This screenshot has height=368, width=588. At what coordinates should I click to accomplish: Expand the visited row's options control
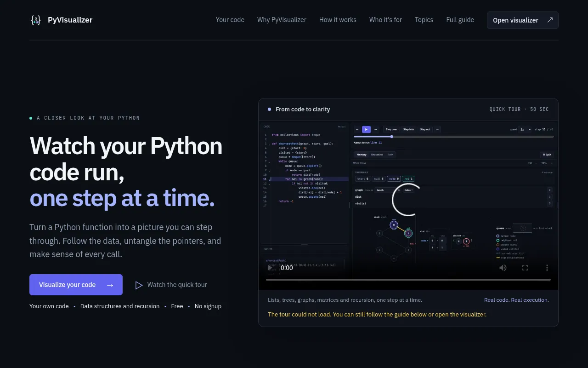point(549,203)
